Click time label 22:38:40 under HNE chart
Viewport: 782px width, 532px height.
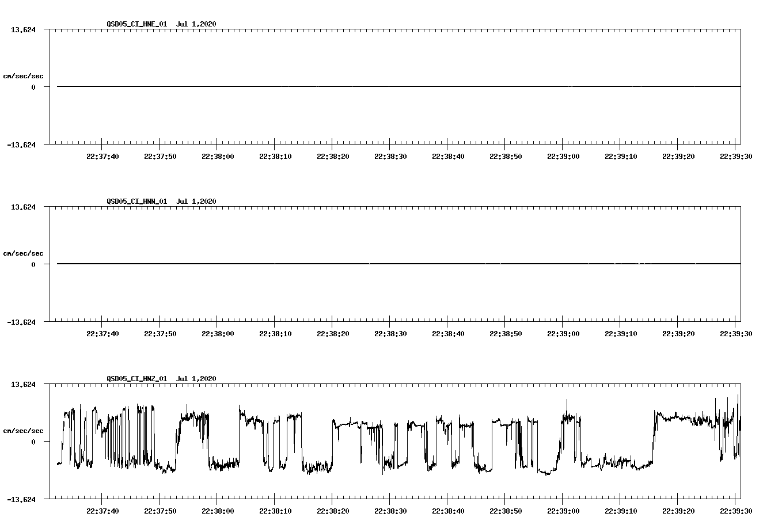(448, 156)
